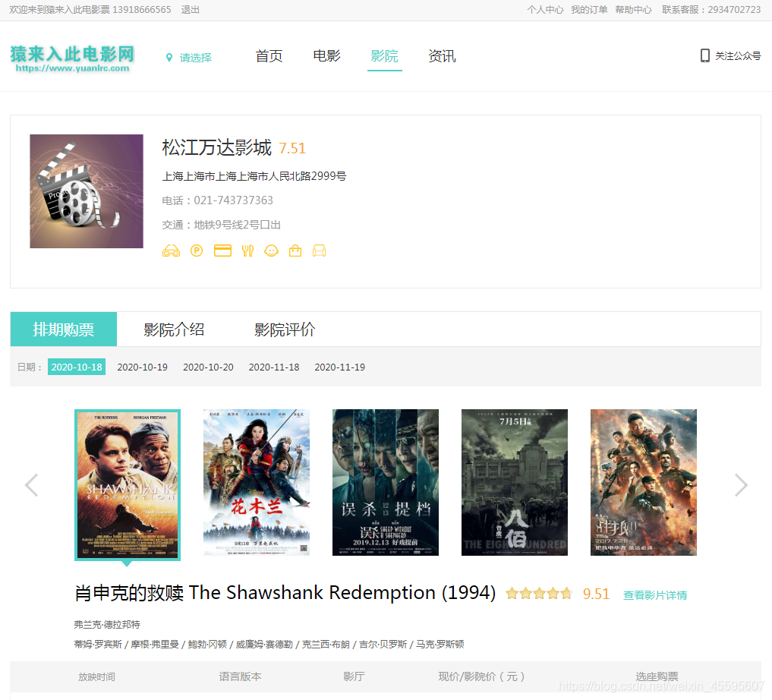Select the 战狼 II movie poster
The image size is (772, 700).
tap(644, 482)
